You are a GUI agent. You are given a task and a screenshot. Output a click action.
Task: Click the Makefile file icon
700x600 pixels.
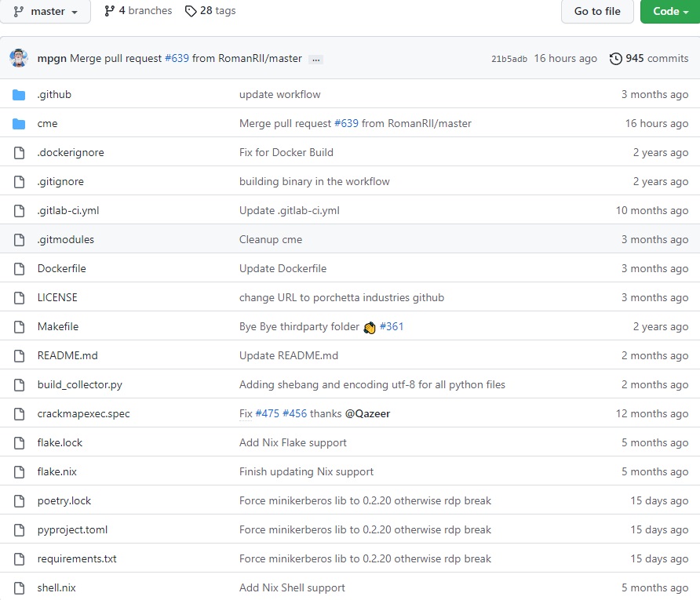click(x=19, y=326)
